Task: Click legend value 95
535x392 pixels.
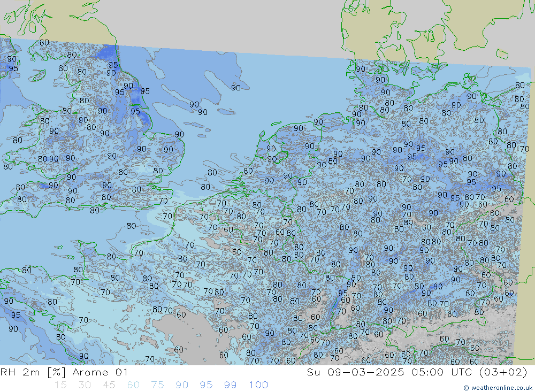Action: pyautogui.click(x=206, y=385)
